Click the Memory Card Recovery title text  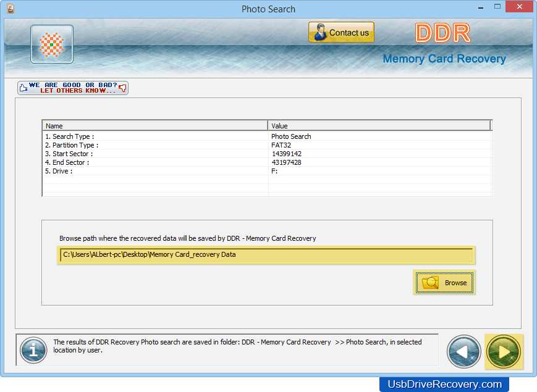[444, 59]
